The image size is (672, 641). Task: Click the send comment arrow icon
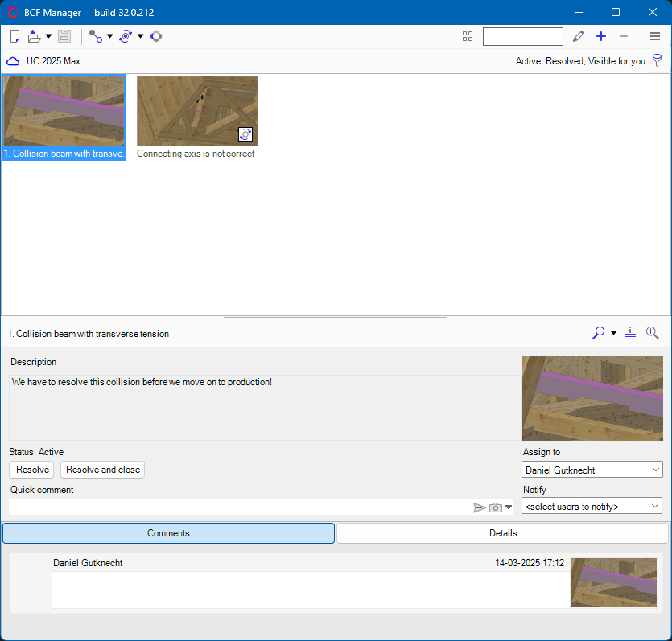pyautogui.click(x=479, y=507)
